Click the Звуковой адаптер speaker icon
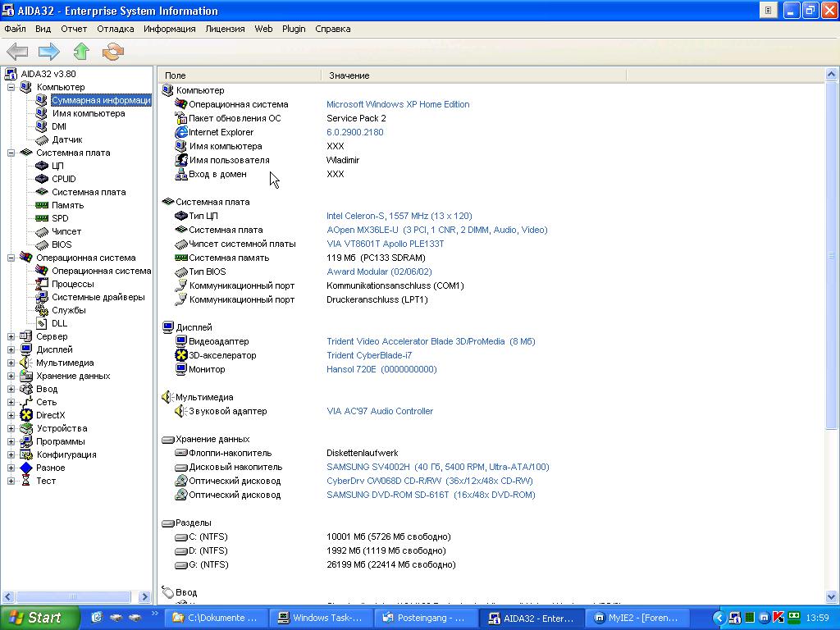The width and height of the screenshot is (840, 630). click(181, 411)
